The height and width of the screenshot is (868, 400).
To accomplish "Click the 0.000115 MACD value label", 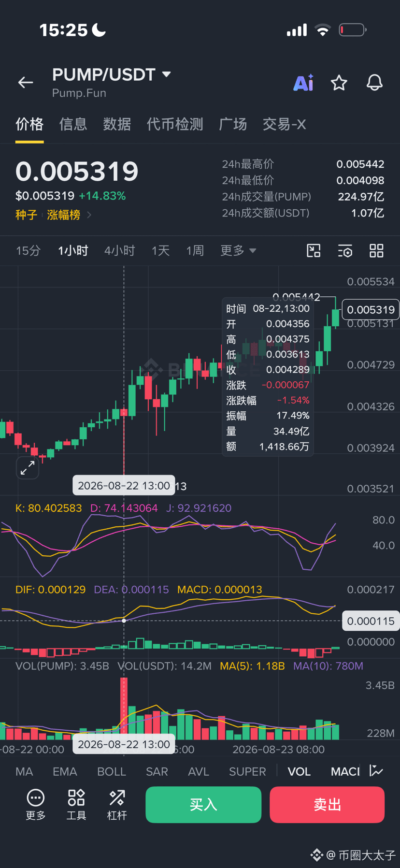I will (x=371, y=621).
